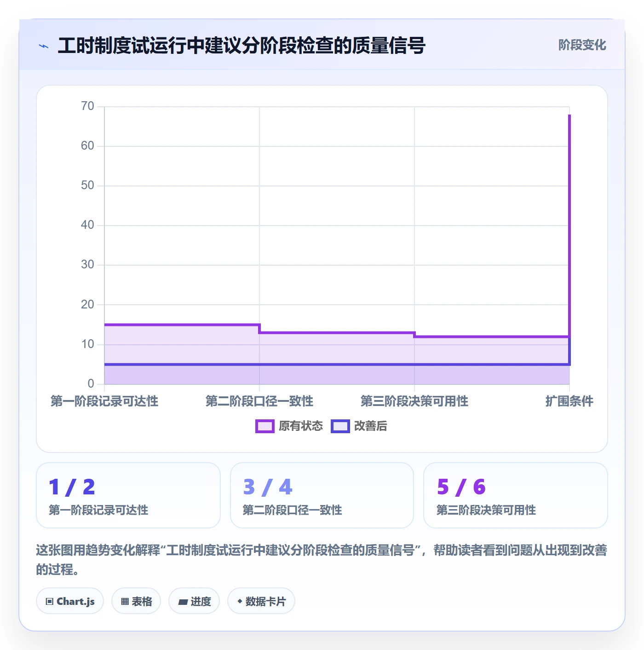Click y-axis value 30
Viewport: 644px width, 650px height.
click(x=87, y=265)
